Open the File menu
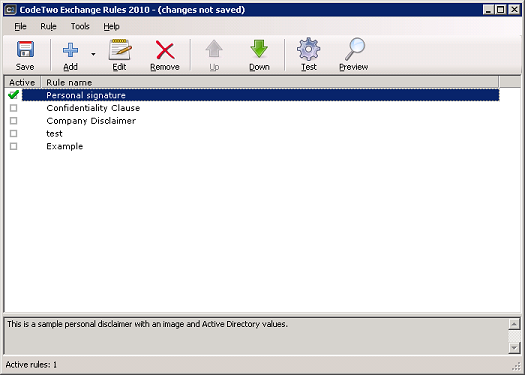The height and width of the screenshot is (375, 525). click(20, 26)
